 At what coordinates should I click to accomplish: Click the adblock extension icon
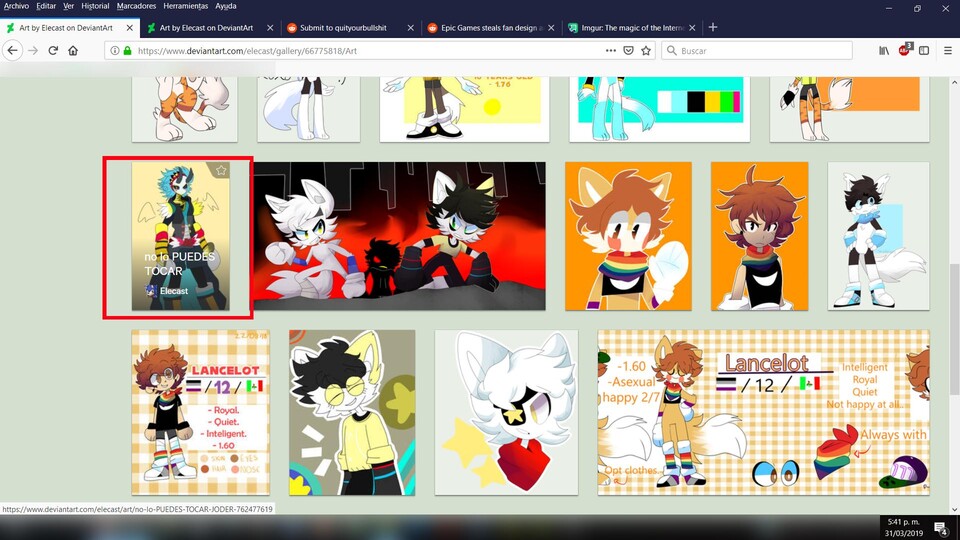905,49
